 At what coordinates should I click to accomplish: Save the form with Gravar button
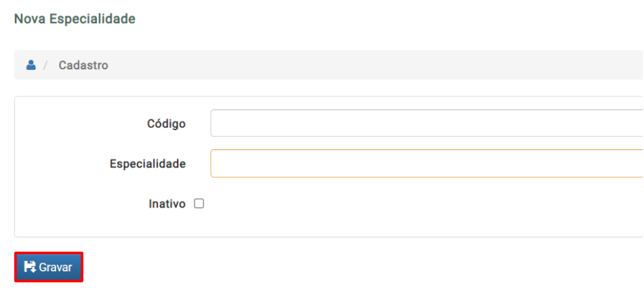coord(49,267)
